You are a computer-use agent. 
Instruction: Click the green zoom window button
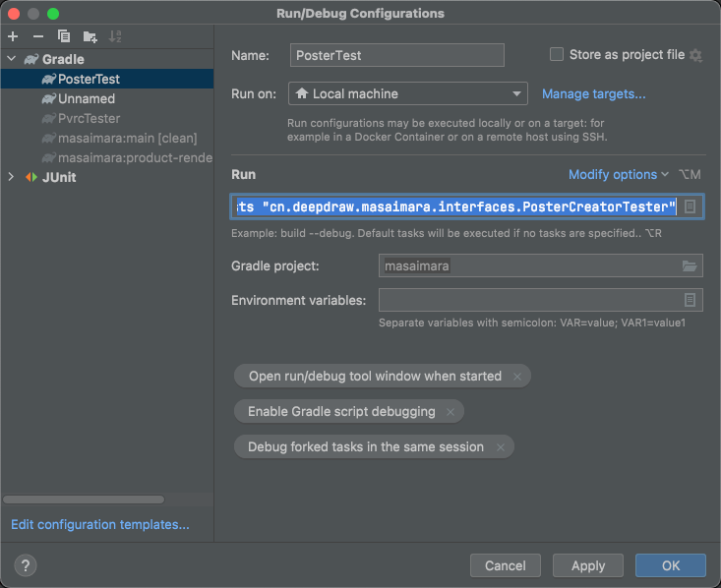(x=53, y=14)
